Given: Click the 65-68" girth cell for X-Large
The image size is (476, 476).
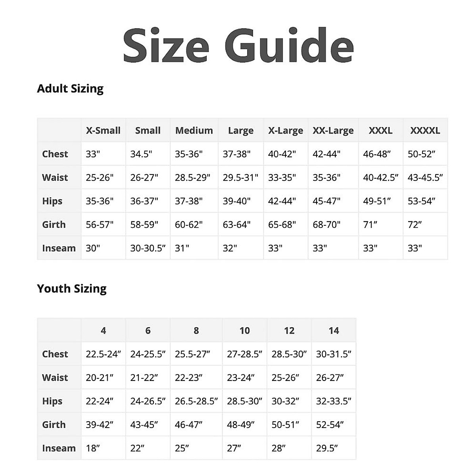Looking at the screenshot, I should pos(282,225).
